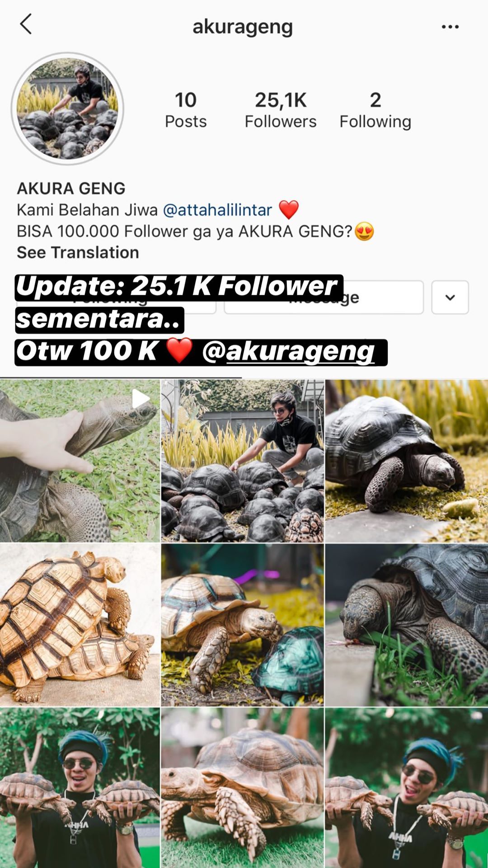Tap See Translation under the bio
The height and width of the screenshot is (868, 488).
pyautogui.click(x=78, y=252)
